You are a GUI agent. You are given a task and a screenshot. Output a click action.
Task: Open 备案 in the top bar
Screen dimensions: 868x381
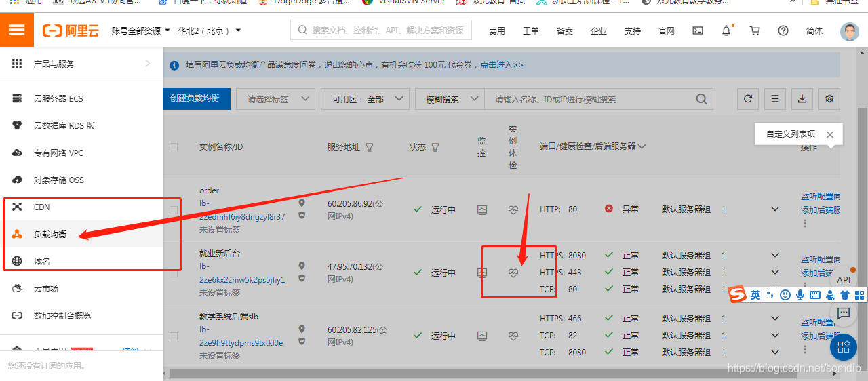pos(565,31)
